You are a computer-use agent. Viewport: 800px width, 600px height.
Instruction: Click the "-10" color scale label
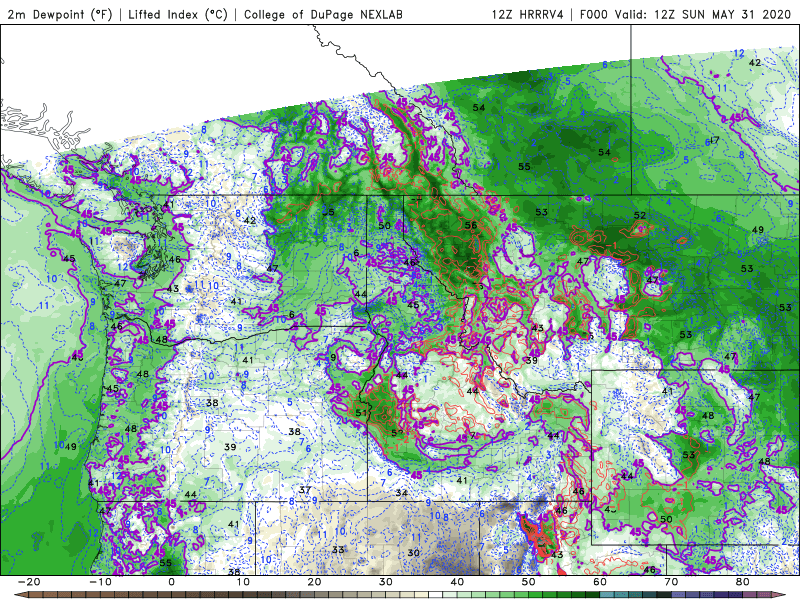point(100,582)
